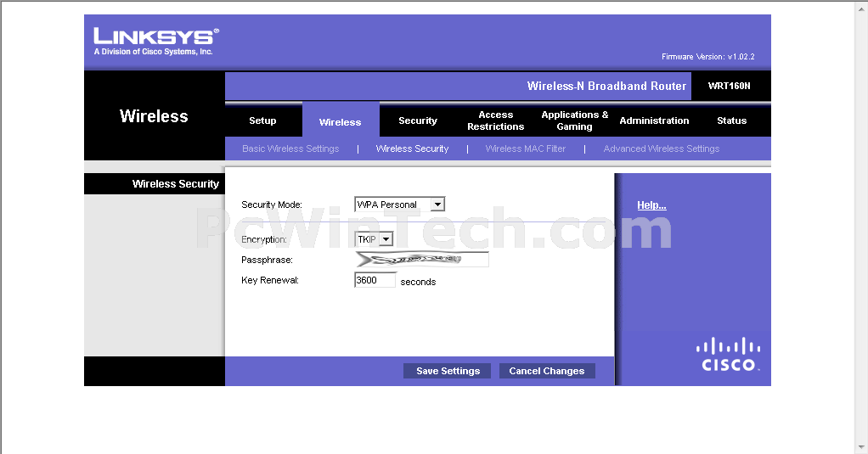Click the Passphrase input field
868x454 pixels.
pyautogui.click(x=422, y=260)
